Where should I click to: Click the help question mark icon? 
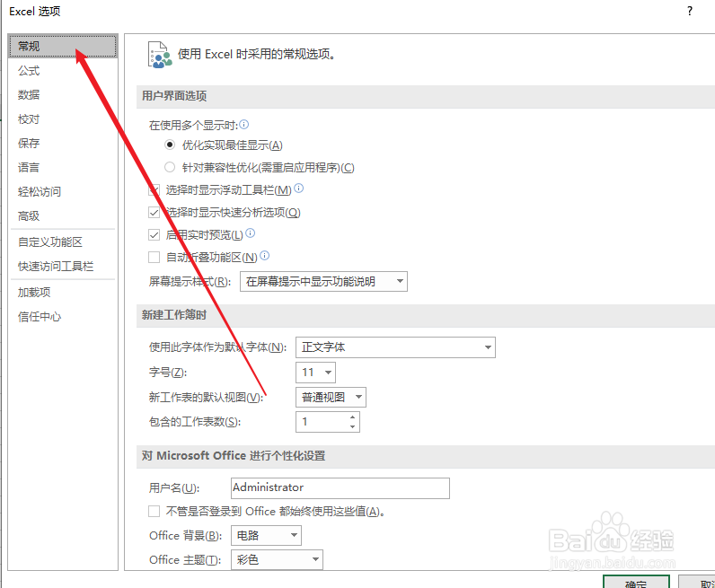(x=690, y=11)
